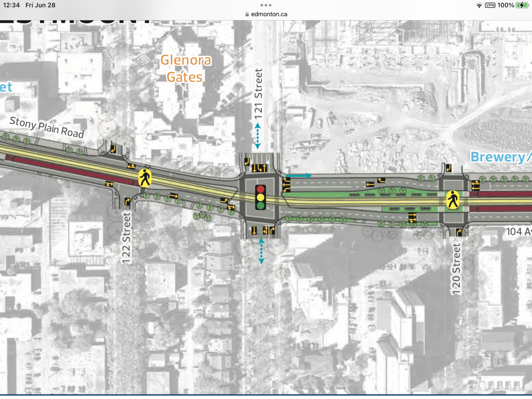Click the 122 Street vertical label
532x399 pixels.
pyautogui.click(x=126, y=238)
